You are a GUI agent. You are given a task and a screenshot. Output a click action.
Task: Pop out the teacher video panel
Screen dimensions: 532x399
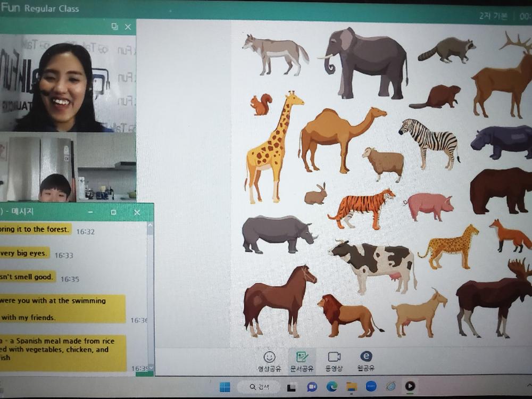click(114, 27)
